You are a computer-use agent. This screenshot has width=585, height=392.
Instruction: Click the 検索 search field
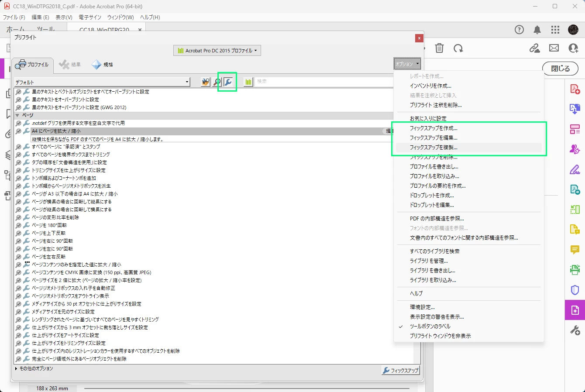pos(324,82)
